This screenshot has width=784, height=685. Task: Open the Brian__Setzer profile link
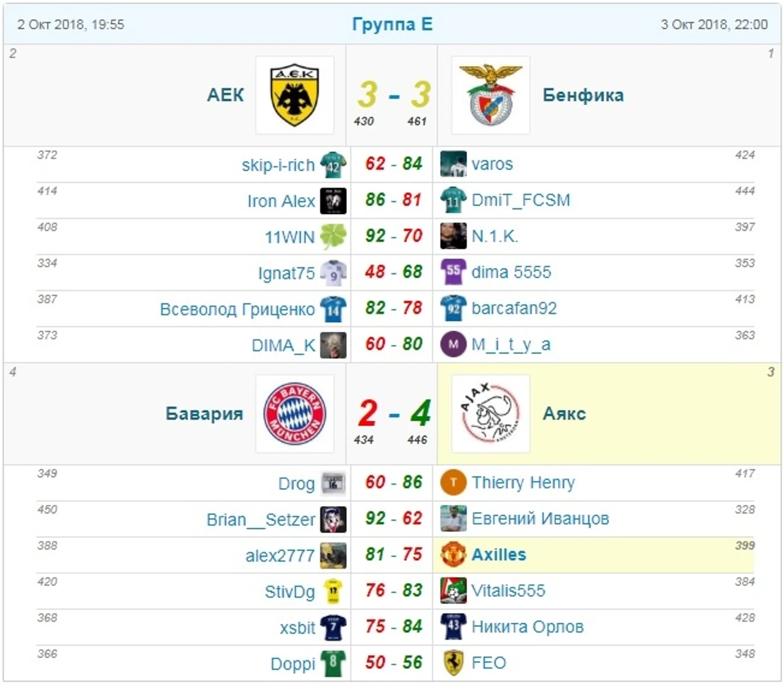coord(260,520)
